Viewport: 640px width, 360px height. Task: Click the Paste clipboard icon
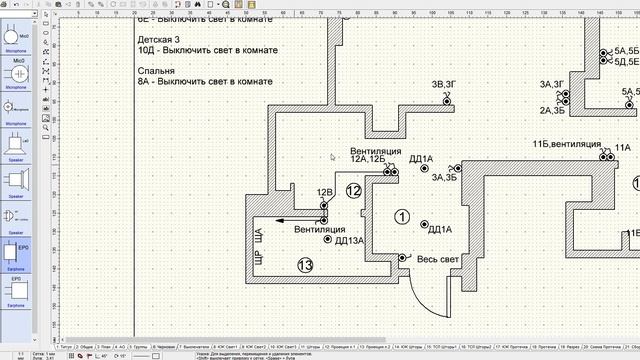click(x=58, y=4)
